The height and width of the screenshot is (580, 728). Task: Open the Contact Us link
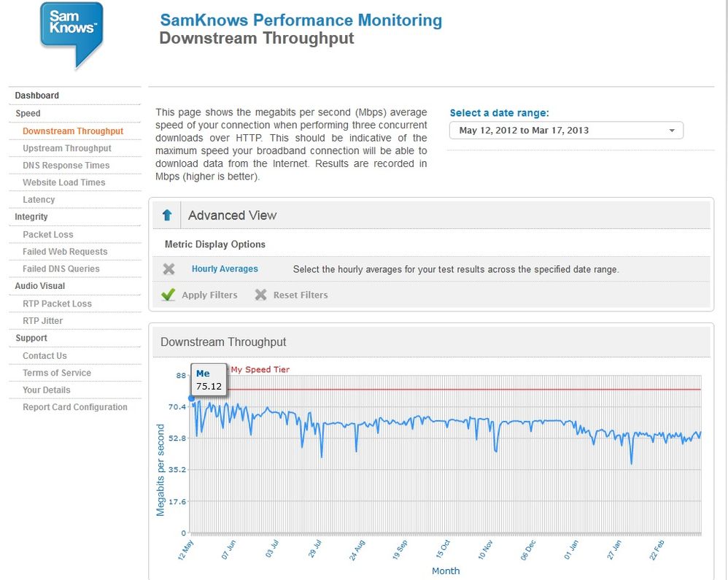(x=44, y=356)
